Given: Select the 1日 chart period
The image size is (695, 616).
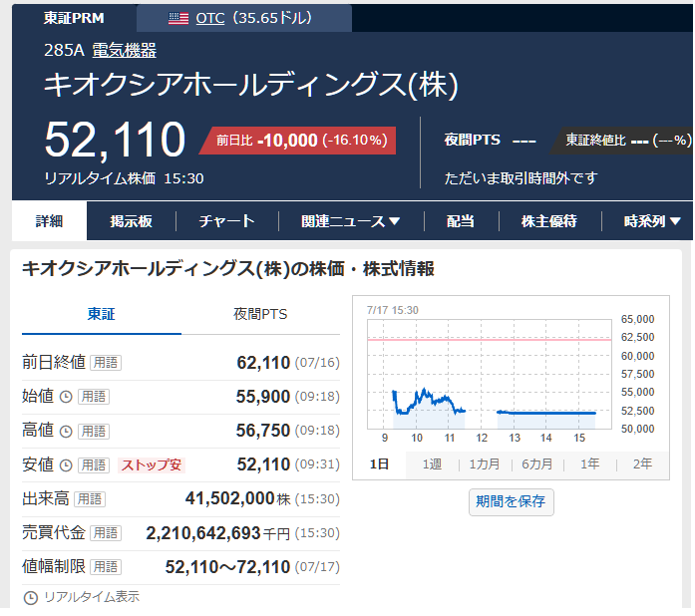Looking at the screenshot, I should [380, 464].
